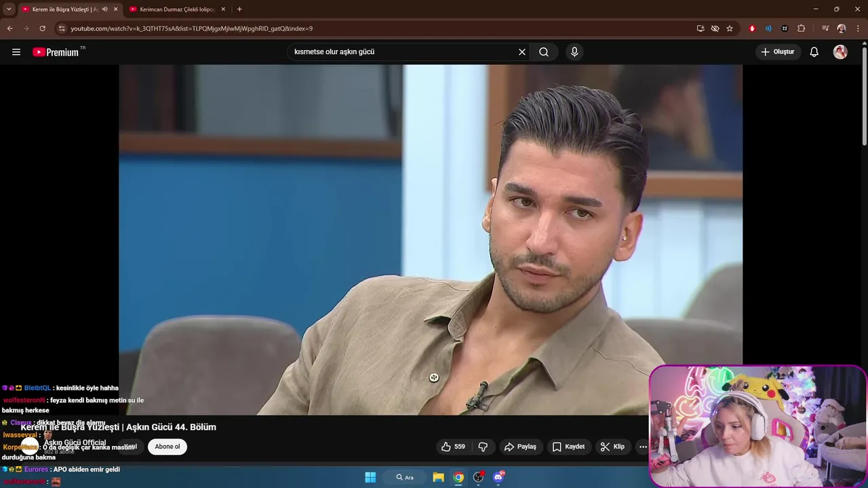
Task: Click the video player to pause
Action: (431, 239)
